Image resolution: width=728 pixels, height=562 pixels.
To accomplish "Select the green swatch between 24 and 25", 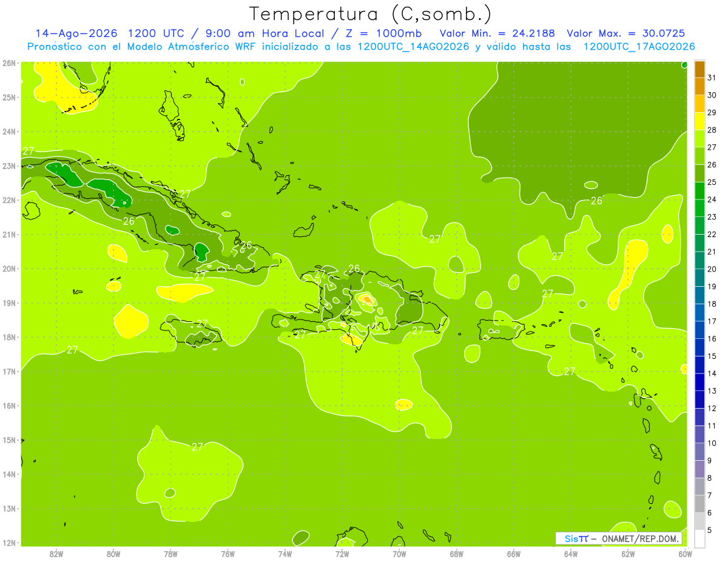I will (x=699, y=191).
